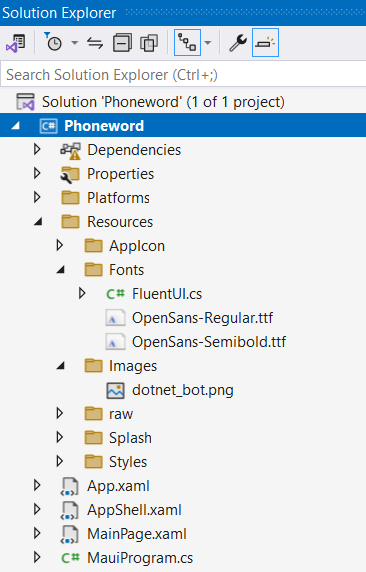Toggle Preview Selected Items icon
This screenshot has height=572, width=366.
[x=265, y=43]
